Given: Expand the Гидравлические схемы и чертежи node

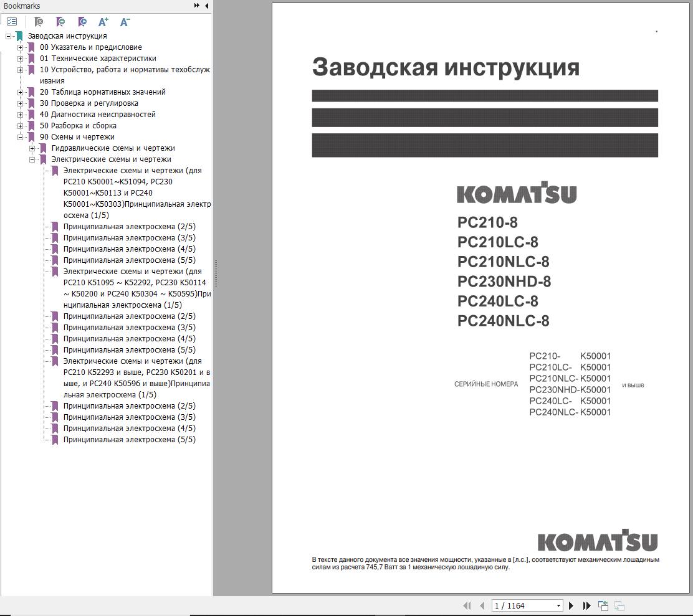Looking at the screenshot, I should [32, 148].
